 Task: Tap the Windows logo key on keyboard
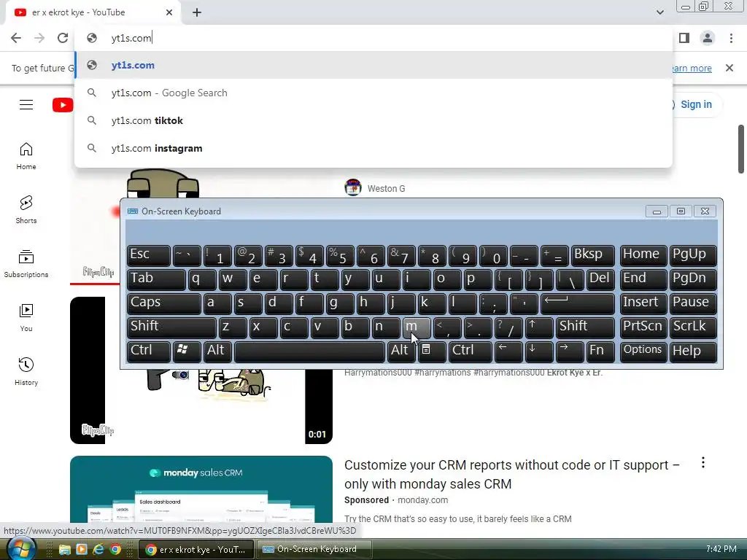(x=186, y=351)
